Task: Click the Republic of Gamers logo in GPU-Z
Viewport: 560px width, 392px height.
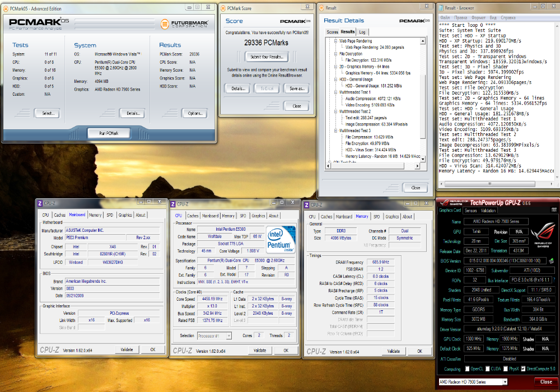Action: pos(543,235)
